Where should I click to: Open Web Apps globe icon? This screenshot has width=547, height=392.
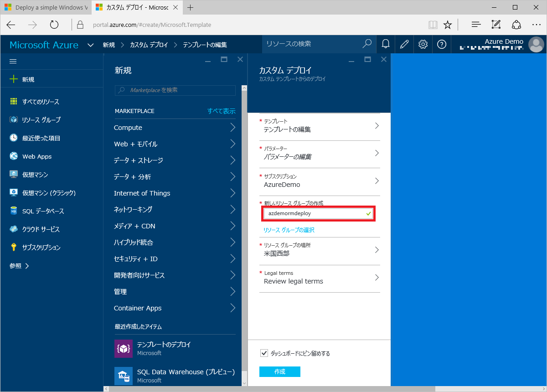coord(14,156)
